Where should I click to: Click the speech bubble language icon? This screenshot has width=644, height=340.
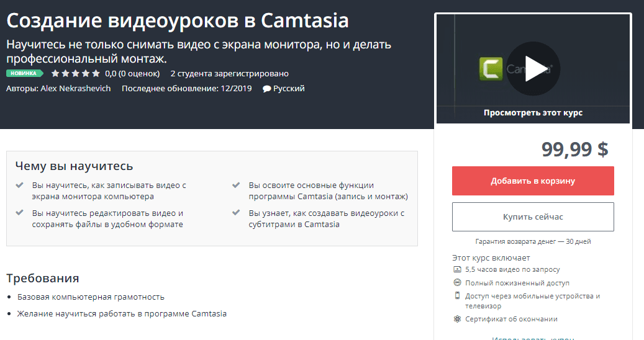(266, 89)
